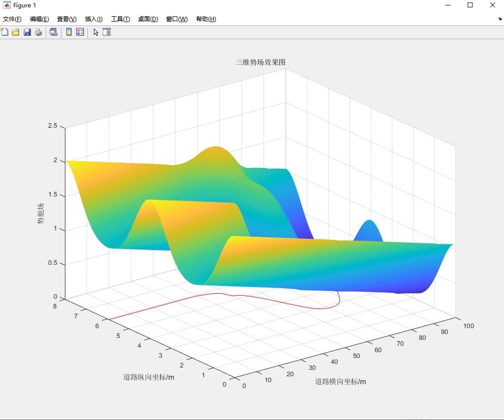
Task: Maximize the Figure 1 window
Action: (x=470, y=5)
